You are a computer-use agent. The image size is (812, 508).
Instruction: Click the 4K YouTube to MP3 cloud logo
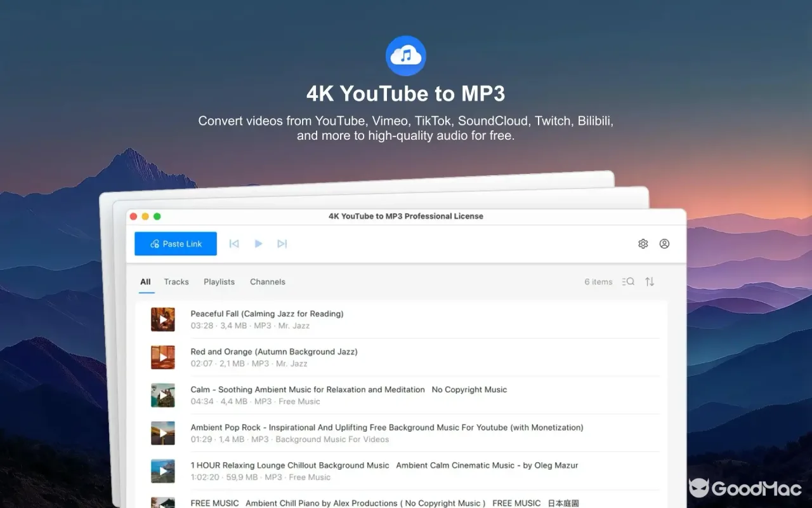(x=406, y=56)
